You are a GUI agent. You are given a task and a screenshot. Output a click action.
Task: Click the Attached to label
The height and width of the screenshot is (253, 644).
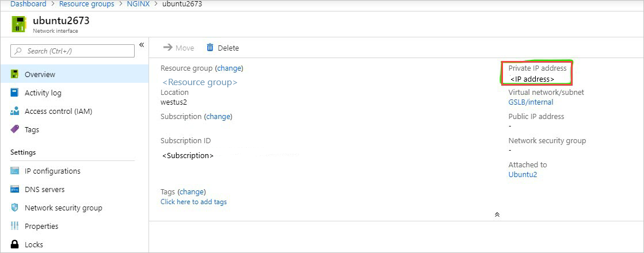pyautogui.click(x=528, y=164)
